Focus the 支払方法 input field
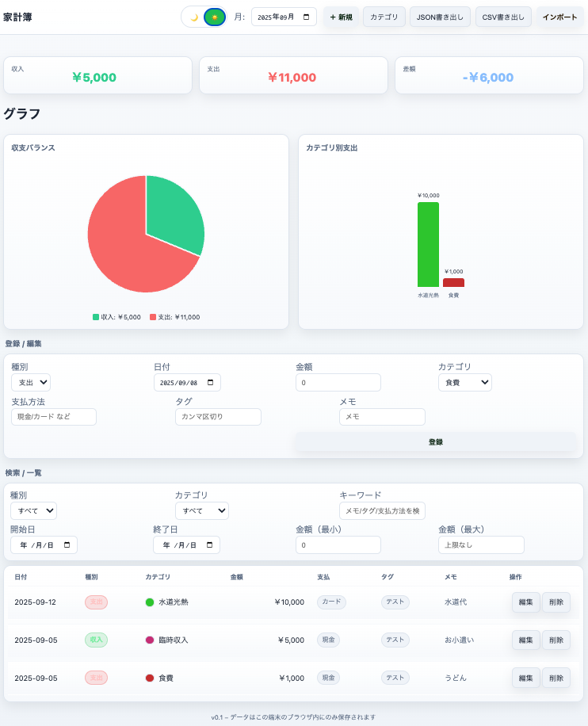 pyautogui.click(x=54, y=417)
